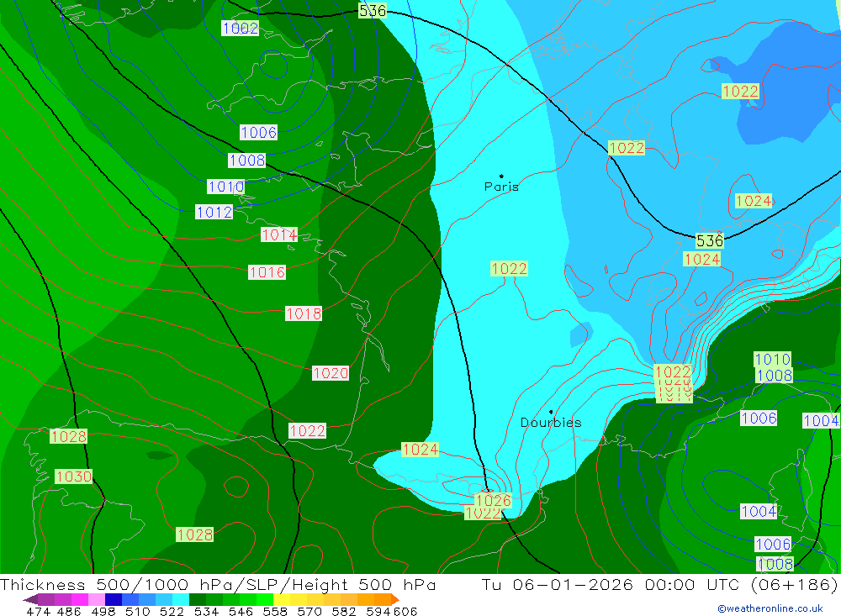
Task: Click the red 1018 isobar label
Action: point(304,313)
